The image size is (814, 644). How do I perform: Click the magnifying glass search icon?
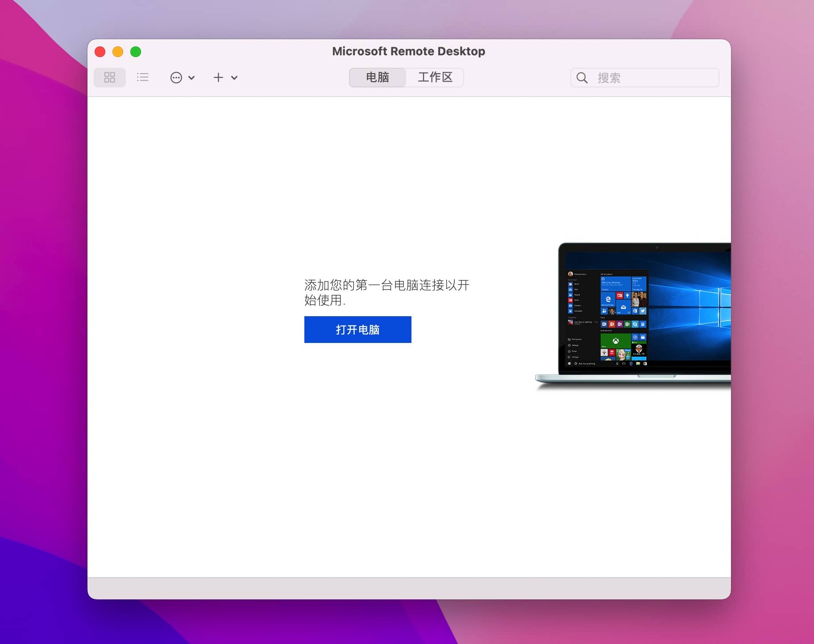click(582, 78)
